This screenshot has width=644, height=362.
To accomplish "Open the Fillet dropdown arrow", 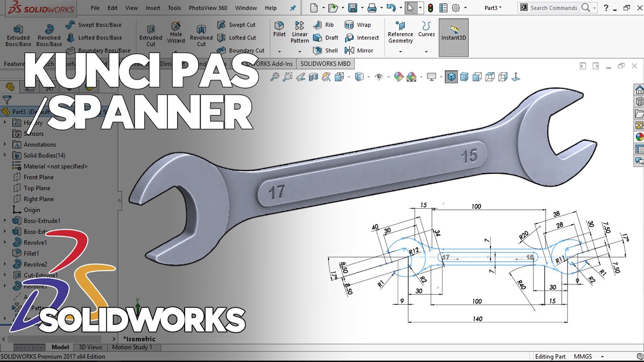I will tap(279, 51).
